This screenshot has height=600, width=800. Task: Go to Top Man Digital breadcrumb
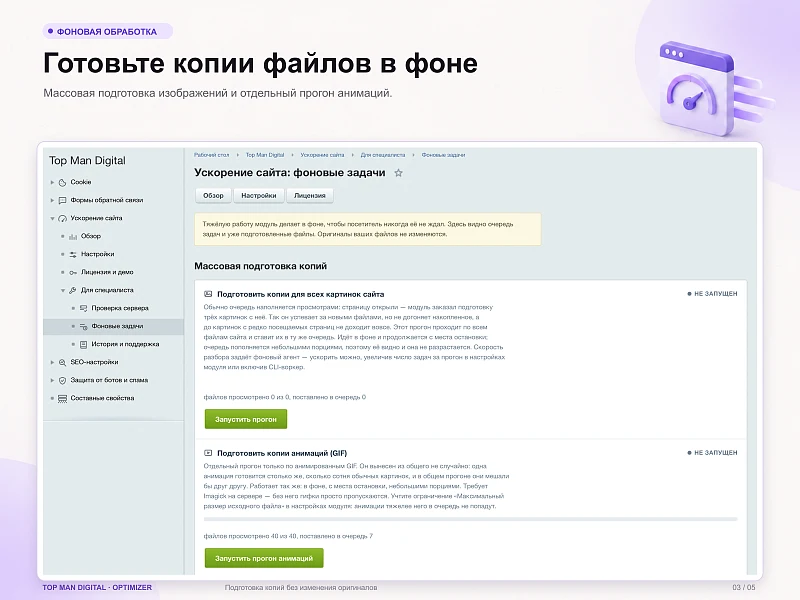[265, 155]
